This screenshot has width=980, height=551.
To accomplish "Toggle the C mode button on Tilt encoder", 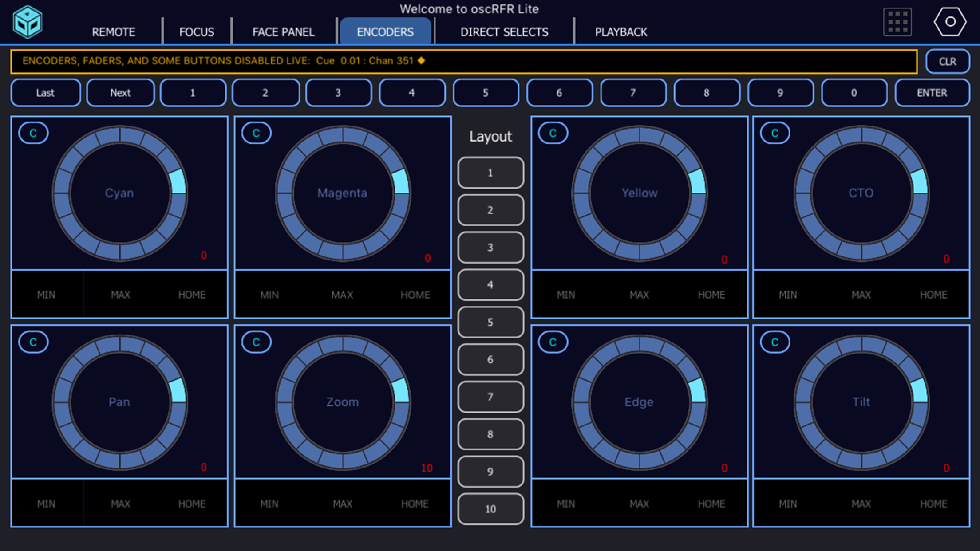I will (775, 342).
